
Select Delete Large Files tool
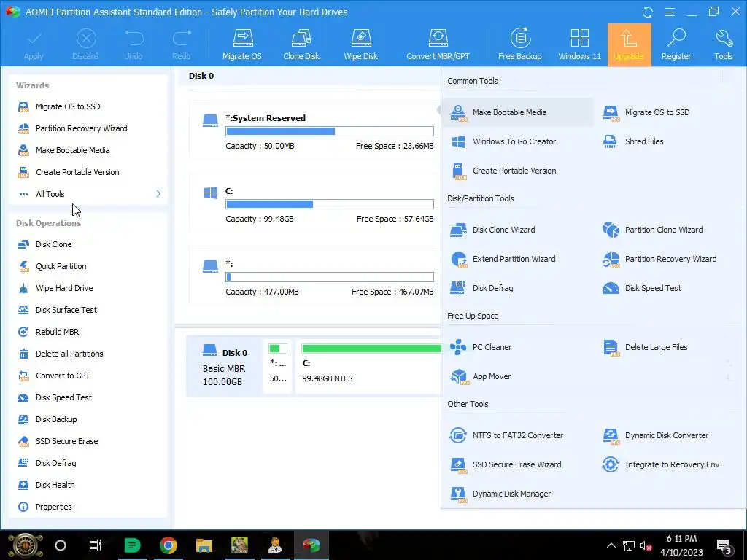tap(645, 347)
